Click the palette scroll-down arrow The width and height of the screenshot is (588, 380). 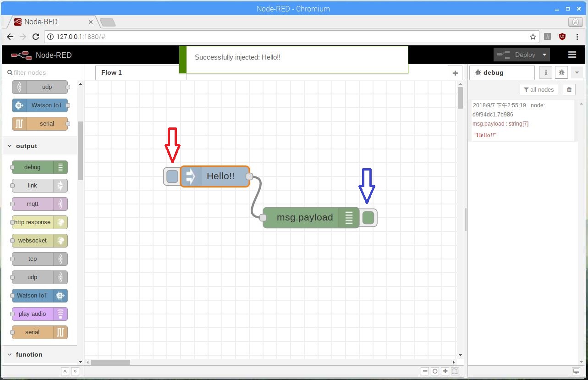click(x=81, y=362)
